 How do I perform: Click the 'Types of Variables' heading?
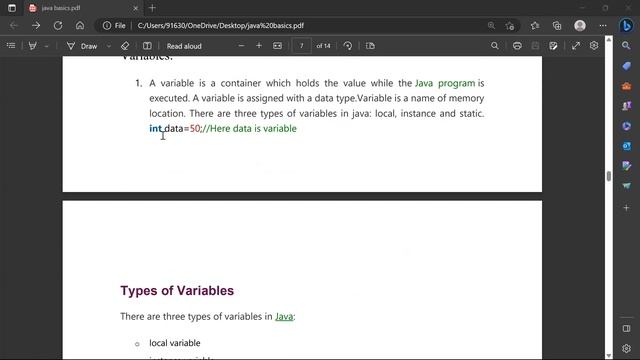(x=177, y=291)
